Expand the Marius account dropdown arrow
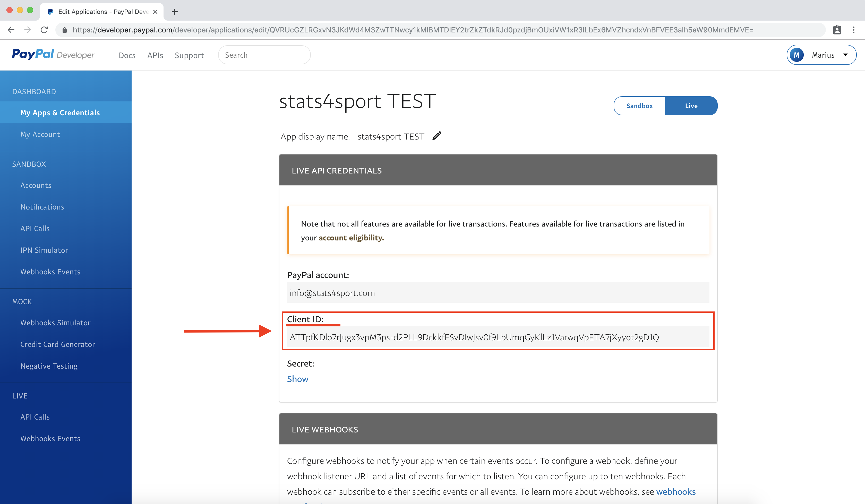Screen dimensions: 865x504 tap(845, 55)
